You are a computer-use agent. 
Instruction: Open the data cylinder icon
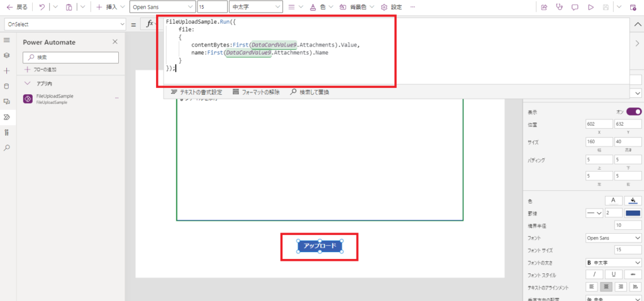point(6,86)
